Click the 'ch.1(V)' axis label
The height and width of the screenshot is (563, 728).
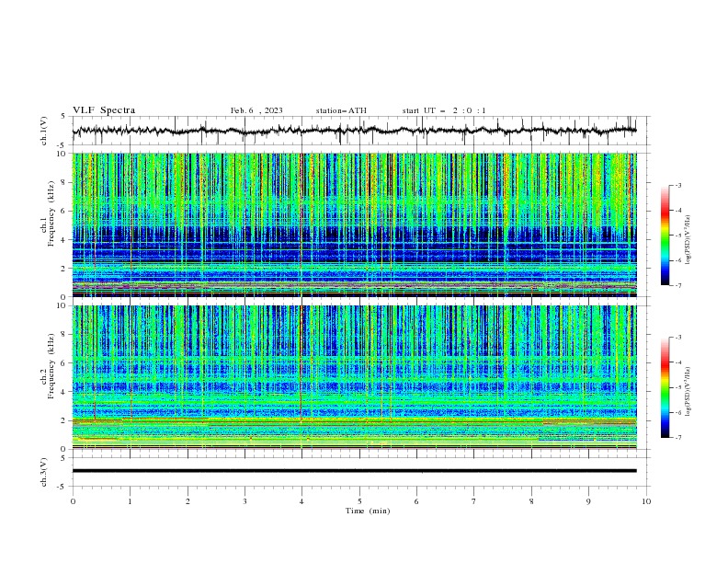tap(44, 131)
